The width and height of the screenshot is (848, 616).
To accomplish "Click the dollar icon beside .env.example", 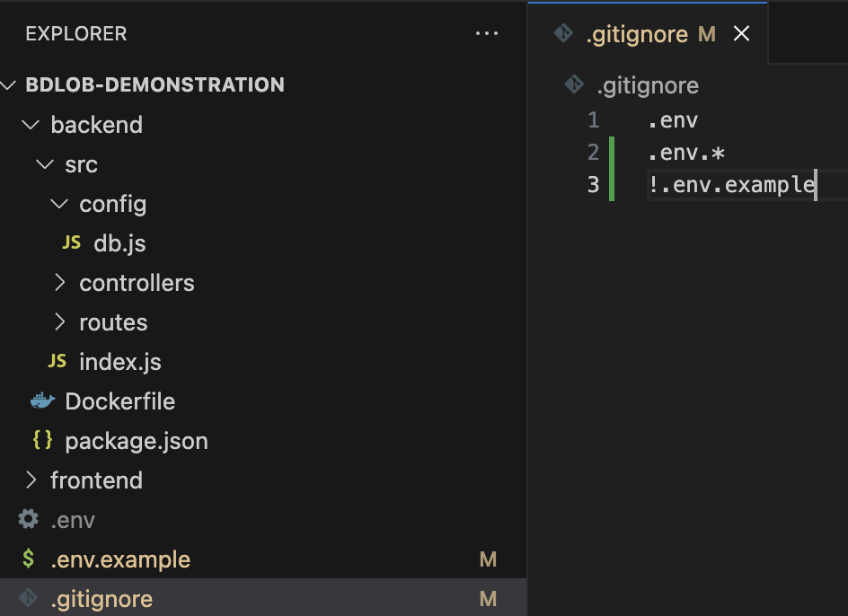I will (x=29, y=559).
